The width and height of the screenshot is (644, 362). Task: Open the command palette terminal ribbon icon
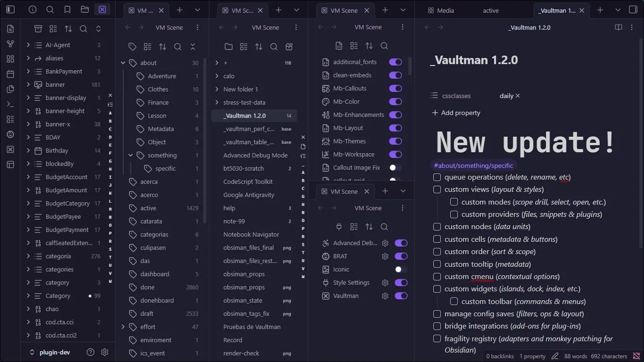[10, 104]
